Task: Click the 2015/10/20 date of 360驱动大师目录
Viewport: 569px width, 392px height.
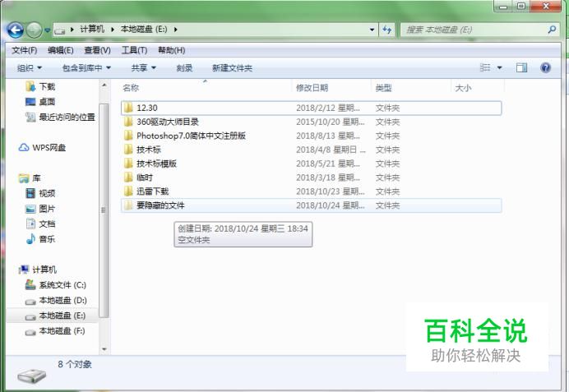Action: coord(331,122)
